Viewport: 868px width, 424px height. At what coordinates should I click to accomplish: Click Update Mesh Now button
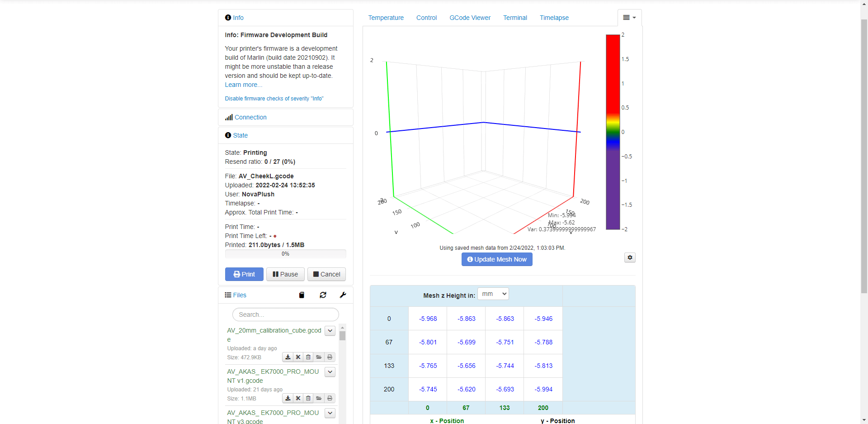[497, 259]
